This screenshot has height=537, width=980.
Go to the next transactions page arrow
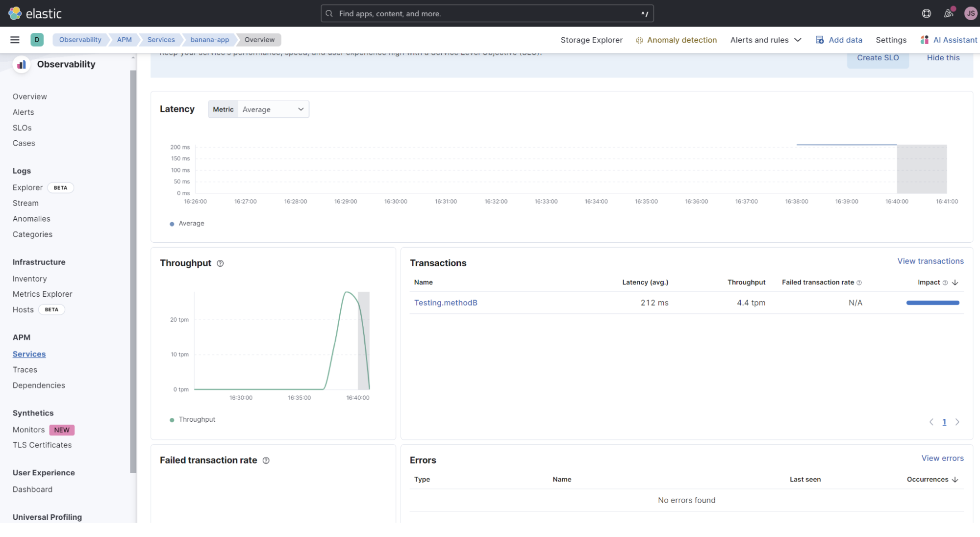957,422
